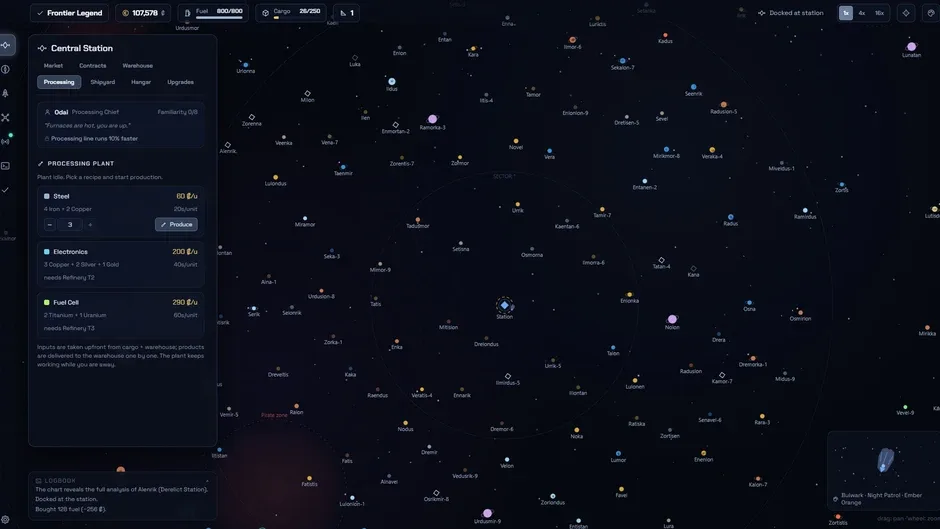Set game speed to 16x
Viewport: 940px width, 529px height.
pyautogui.click(x=879, y=13)
